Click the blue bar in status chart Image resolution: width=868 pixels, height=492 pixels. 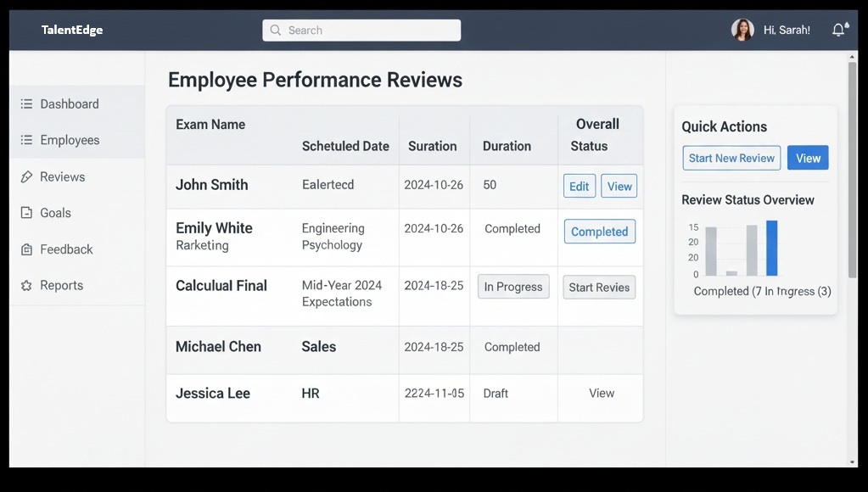pos(771,248)
